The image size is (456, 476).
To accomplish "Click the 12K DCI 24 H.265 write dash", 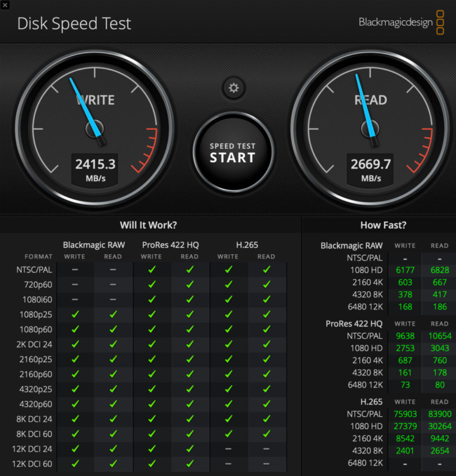I will tap(228, 449).
